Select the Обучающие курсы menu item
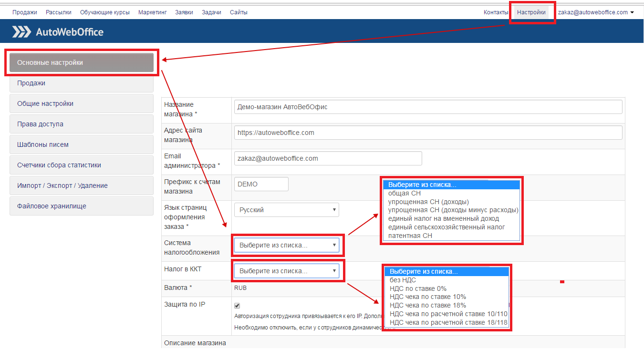 point(105,12)
